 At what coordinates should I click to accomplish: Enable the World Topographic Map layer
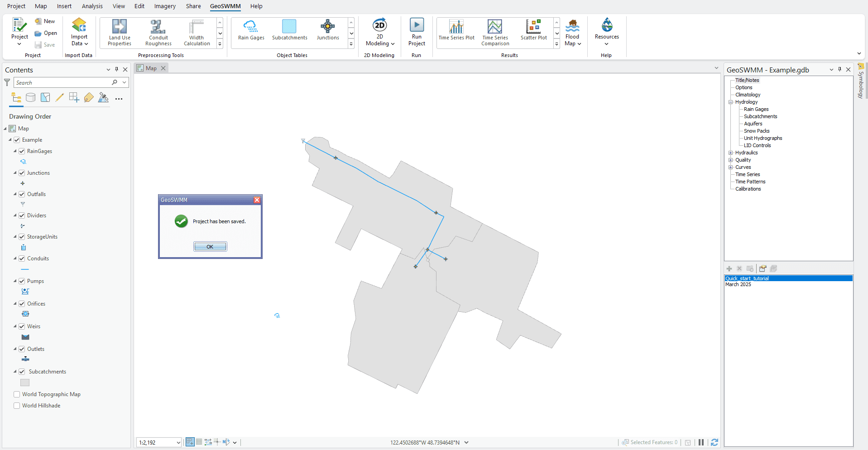coord(17,394)
